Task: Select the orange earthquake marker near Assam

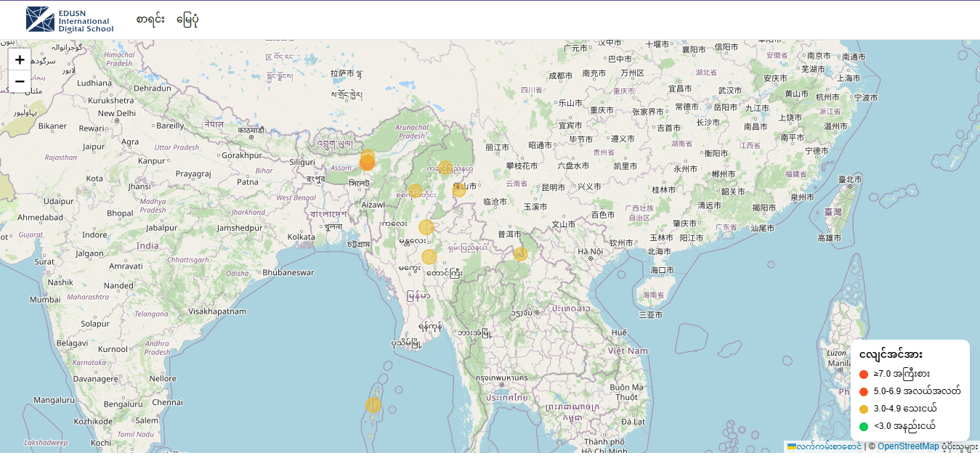Action: pos(367,163)
